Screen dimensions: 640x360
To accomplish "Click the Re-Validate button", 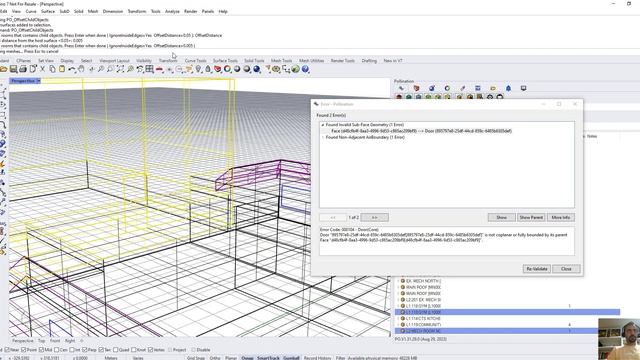I will pos(536,269).
